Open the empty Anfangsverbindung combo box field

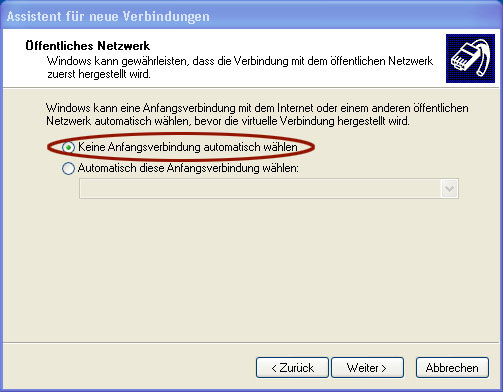pos(269,189)
